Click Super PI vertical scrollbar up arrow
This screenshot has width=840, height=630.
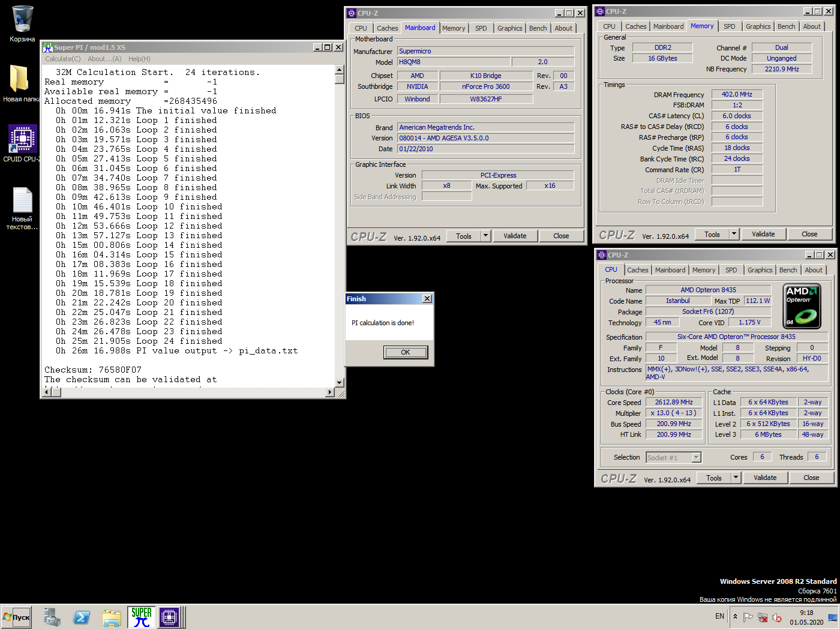tap(340, 70)
